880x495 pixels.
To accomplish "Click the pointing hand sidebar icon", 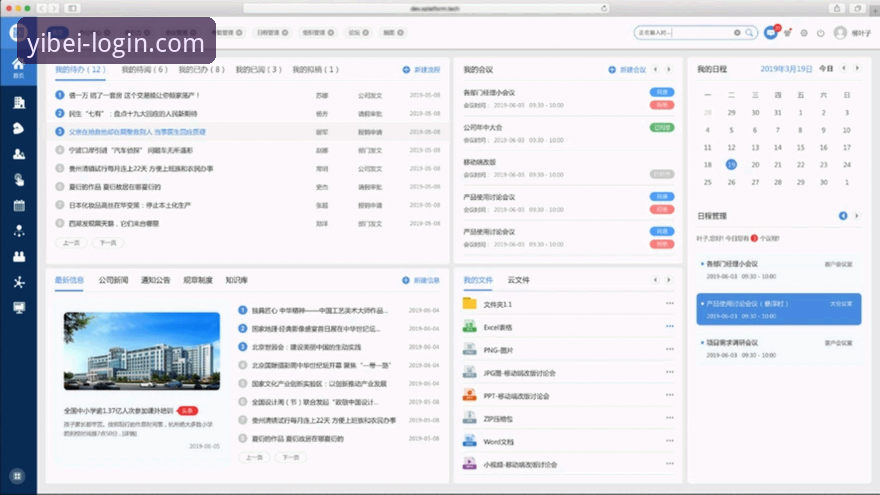I will tap(19, 180).
